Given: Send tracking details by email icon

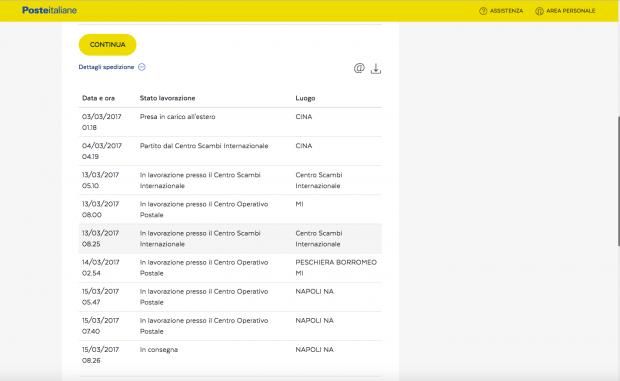Looking at the screenshot, I should (x=359, y=68).
